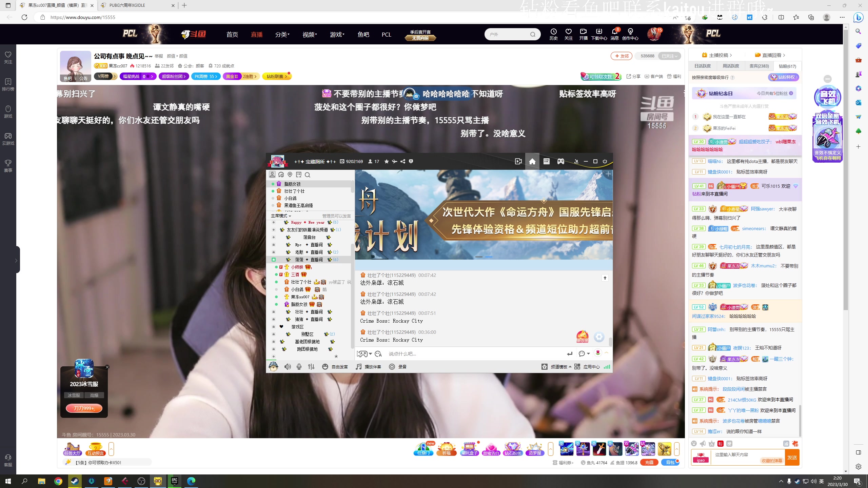Switch to 贵宾(2383) tab
The width and height of the screenshot is (868, 488).
[x=759, y=66]
